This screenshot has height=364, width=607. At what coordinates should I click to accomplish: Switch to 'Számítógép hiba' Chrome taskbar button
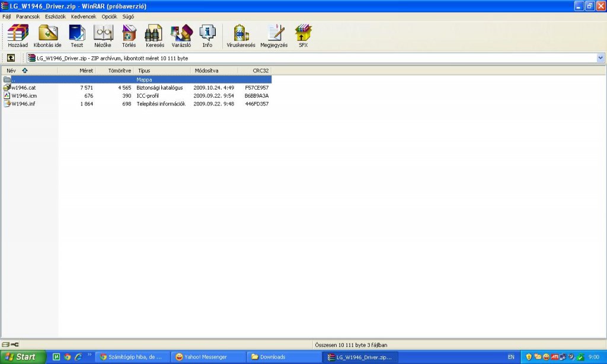click(x=132, y=357)
